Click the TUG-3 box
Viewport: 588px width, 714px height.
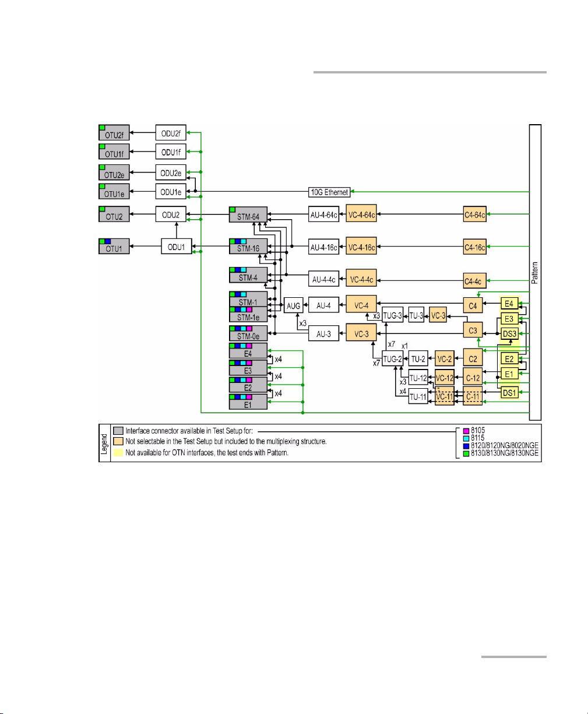393,315
